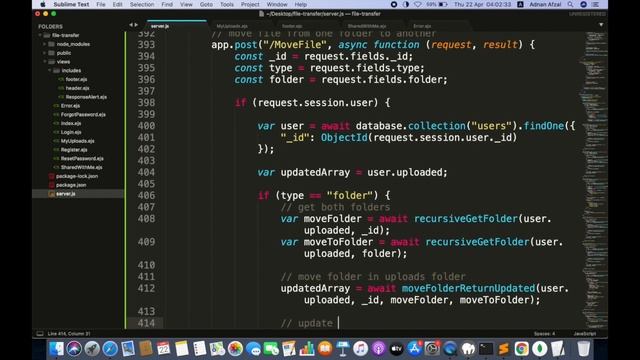Open SharedWithMe.ejs from the views folder
The image size is (640, 360).
click(x=81, y=167)
